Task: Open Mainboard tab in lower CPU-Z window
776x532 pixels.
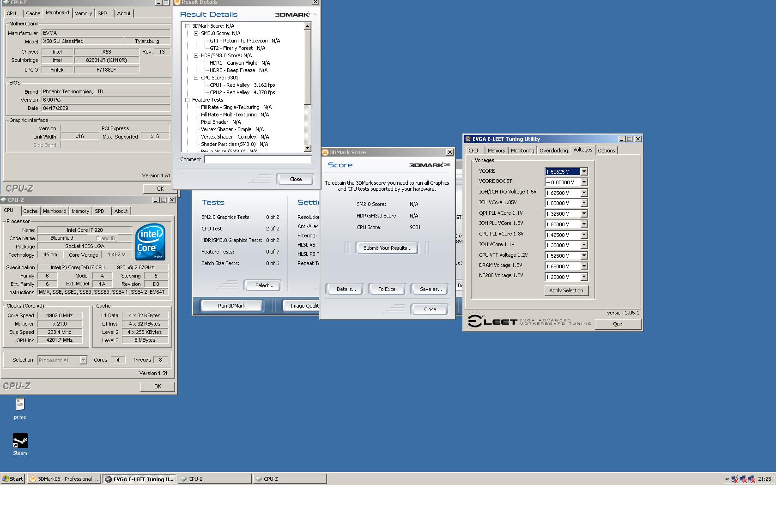Action: pyautogui.click(x=55, y=211)
